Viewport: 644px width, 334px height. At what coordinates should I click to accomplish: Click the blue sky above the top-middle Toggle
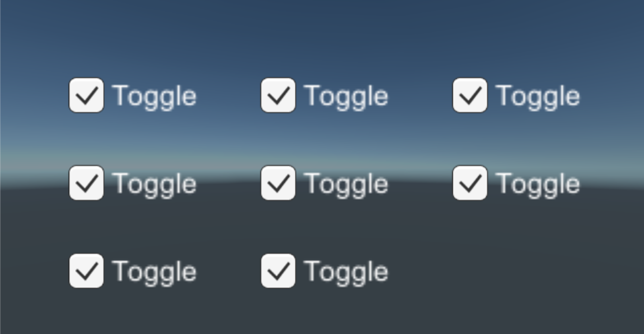click(x=322, y=36)
